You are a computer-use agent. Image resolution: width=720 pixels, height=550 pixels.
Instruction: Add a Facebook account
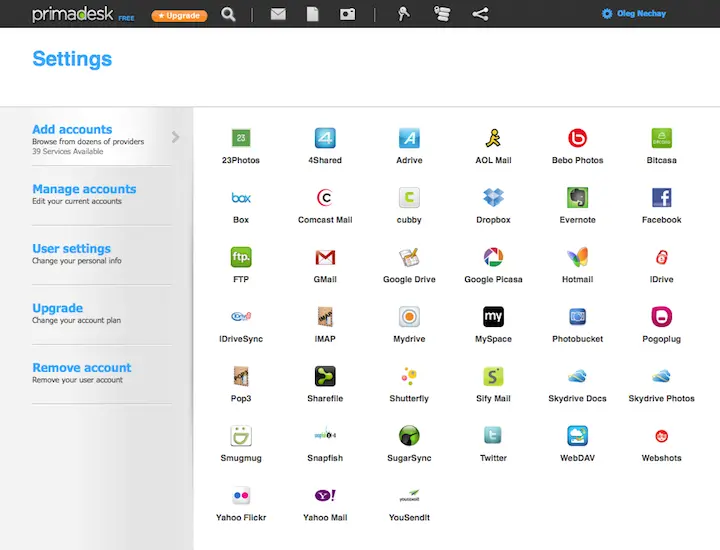point(662,197)
